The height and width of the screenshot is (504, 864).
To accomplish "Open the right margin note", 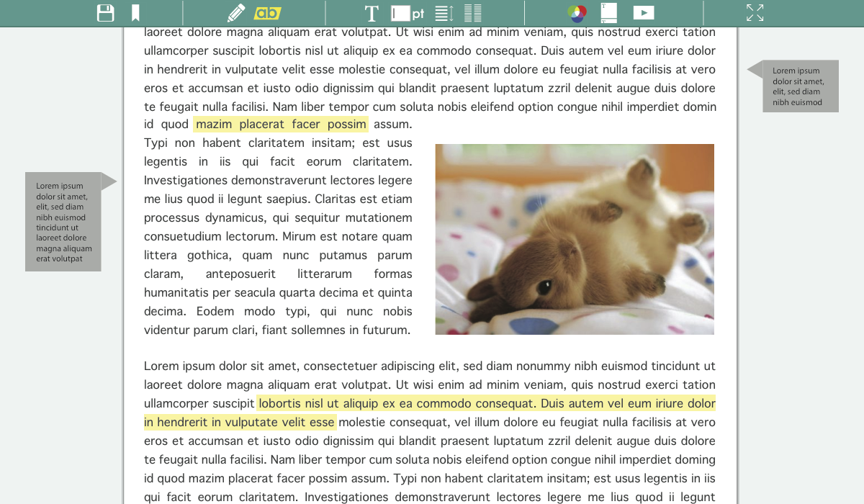I will (801, 86).
